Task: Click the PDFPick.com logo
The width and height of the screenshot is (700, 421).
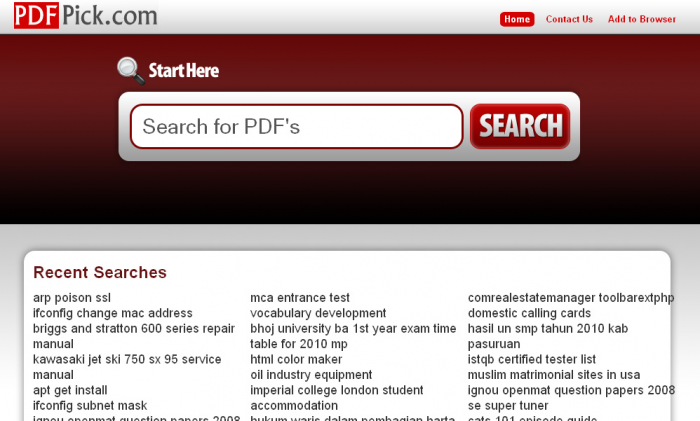Action: pos(85,16)
